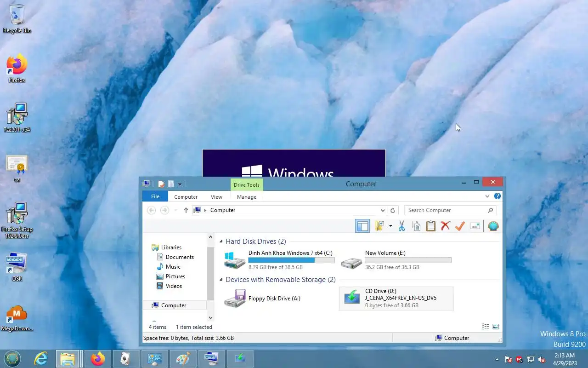
Task: Toggle the navigation pane layout button
Action: coord(362,226)
